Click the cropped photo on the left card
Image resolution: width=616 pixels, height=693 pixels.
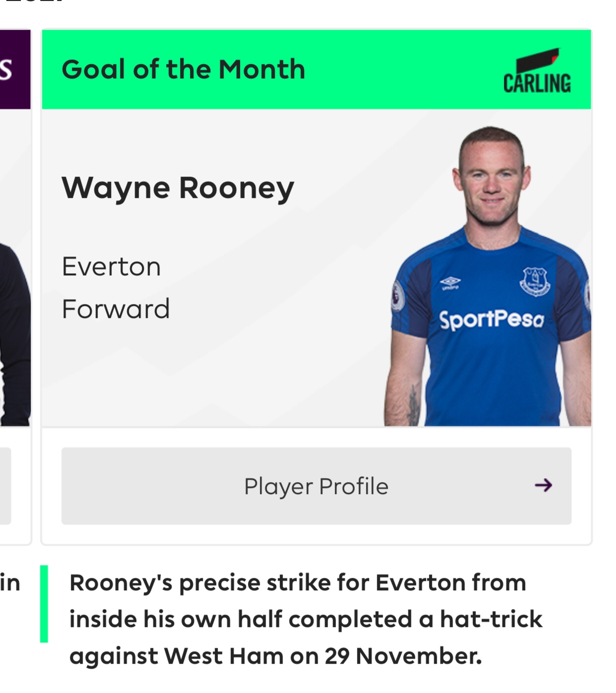(14, 332)
